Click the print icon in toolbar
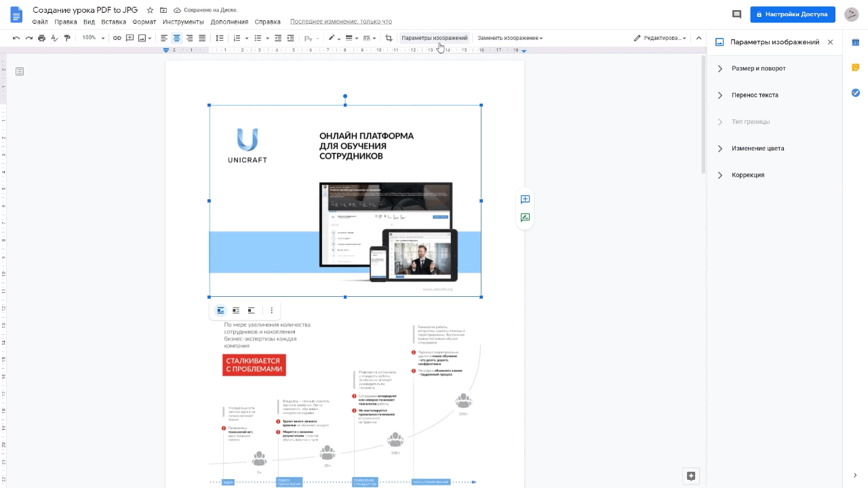868x488 pixels. [x=42, y=38]
